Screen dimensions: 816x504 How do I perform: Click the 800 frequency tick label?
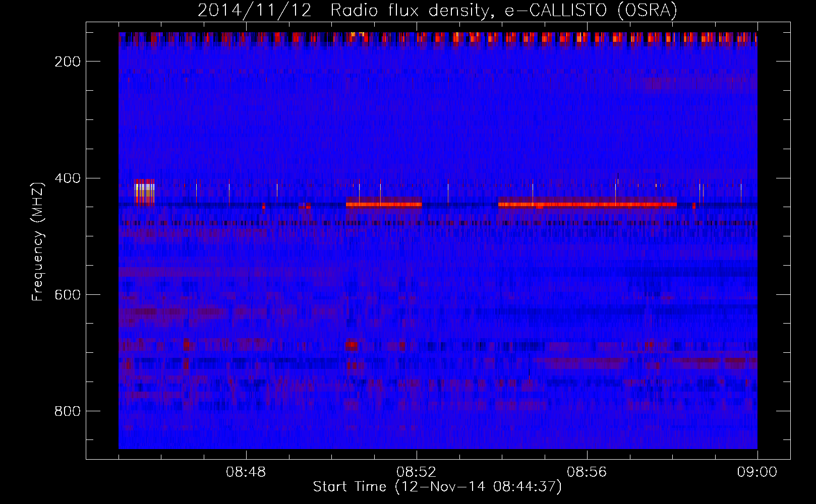pos(68,411)
